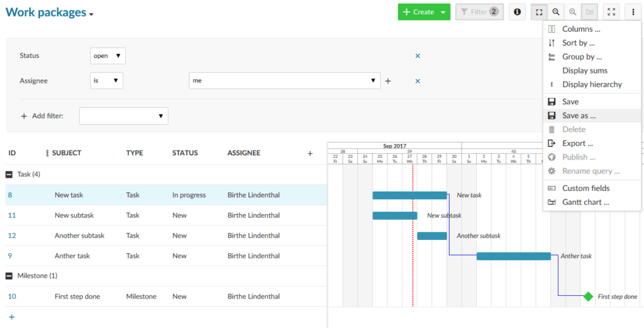Collapse the Milestone (1) group

9,276
